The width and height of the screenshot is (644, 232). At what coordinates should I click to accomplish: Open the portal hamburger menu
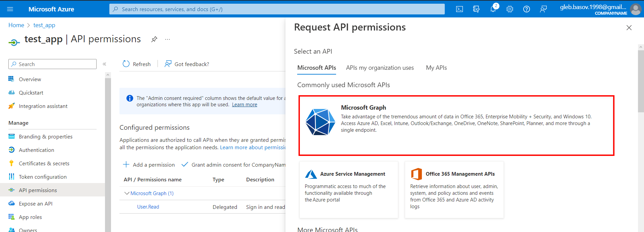click(10, 9)
